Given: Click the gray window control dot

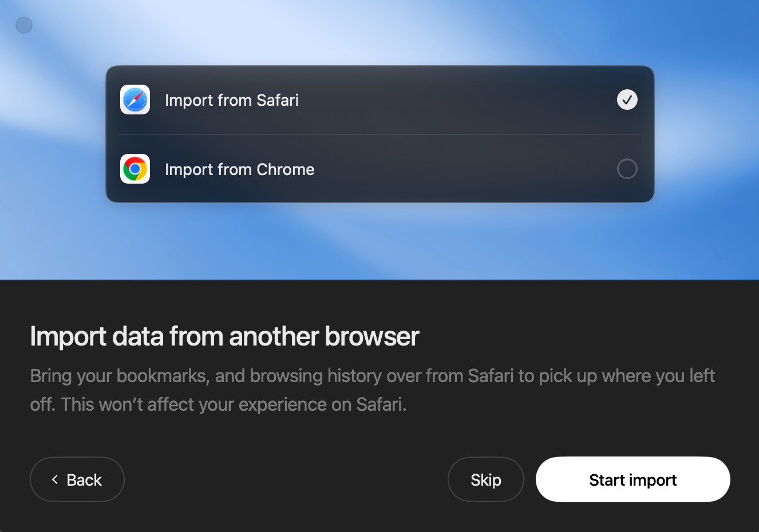Looking at the screenshot, I should click(24, 25).
